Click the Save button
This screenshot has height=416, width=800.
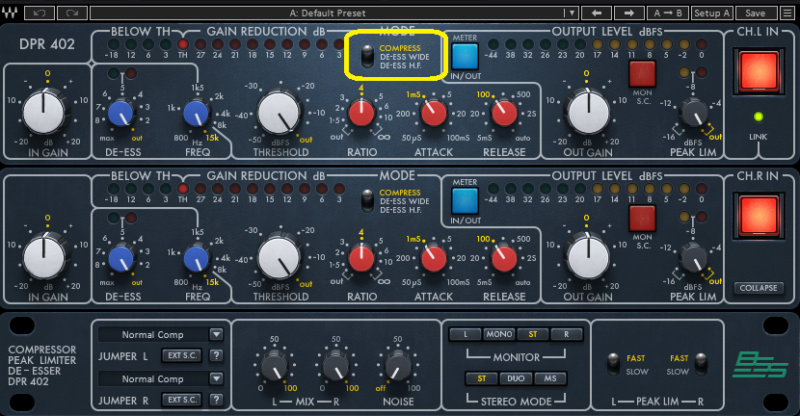click(x=755, y=13)
